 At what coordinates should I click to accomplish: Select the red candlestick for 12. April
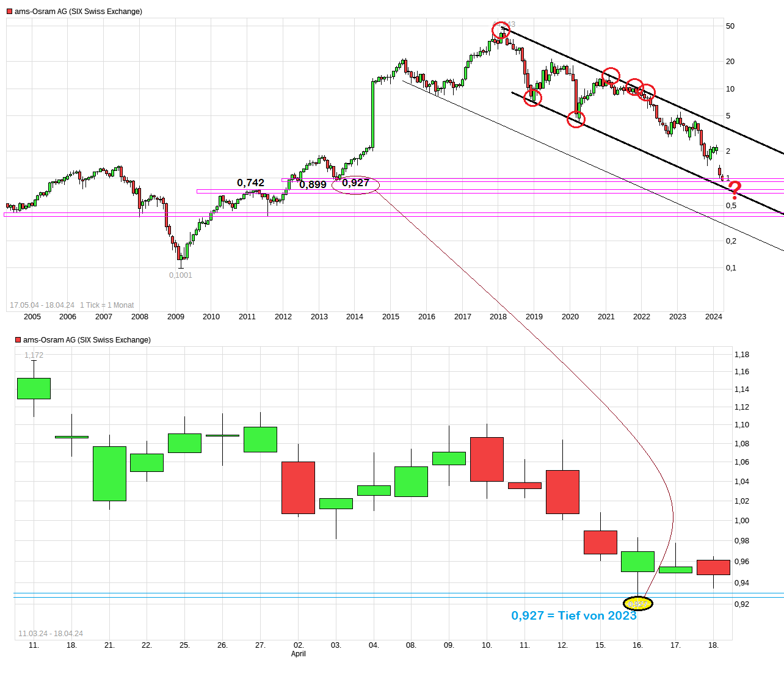pyautogui.click(x=562, y=492)
